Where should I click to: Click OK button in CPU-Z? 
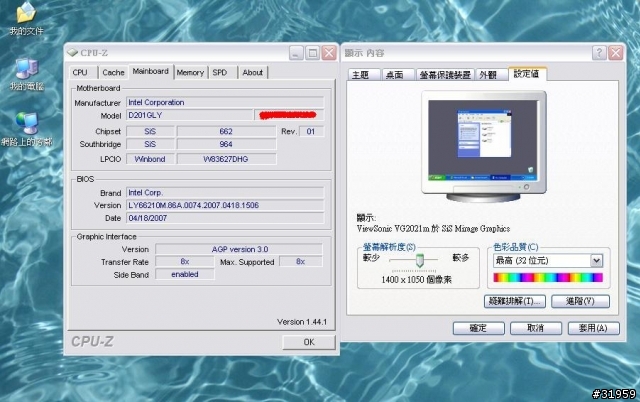pyautogui.click(x=309, y=342)
